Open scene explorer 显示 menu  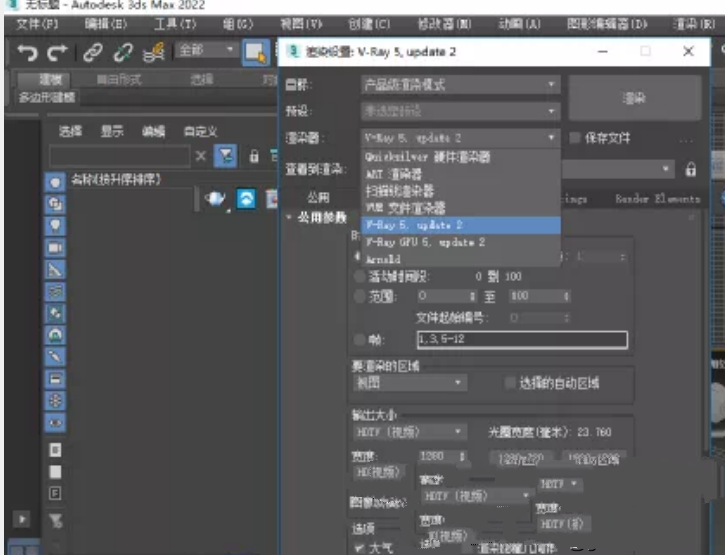pos(112,131)
